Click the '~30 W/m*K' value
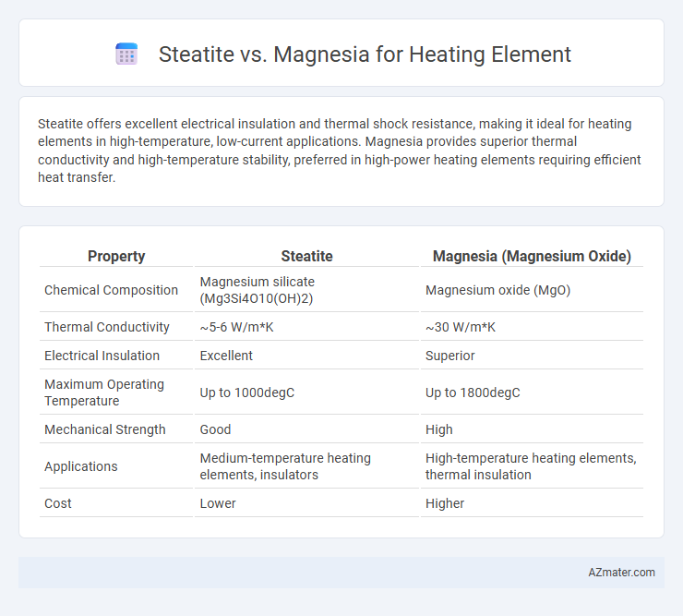The image size is (683, 616). [461, 327]
